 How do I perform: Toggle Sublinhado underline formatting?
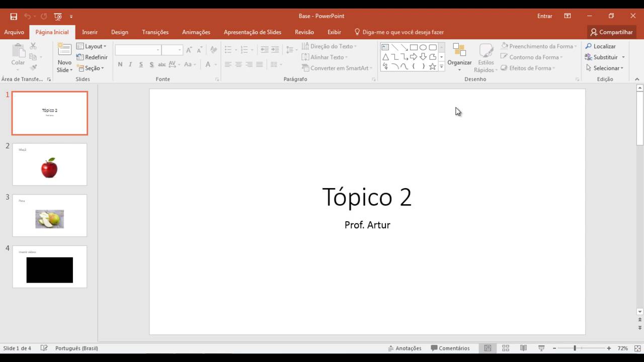pyautogui.click(x=141, y=64)
